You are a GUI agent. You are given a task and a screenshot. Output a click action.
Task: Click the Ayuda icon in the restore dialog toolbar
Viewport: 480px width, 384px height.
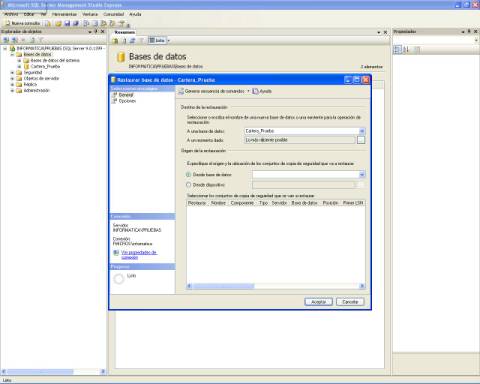255,91
